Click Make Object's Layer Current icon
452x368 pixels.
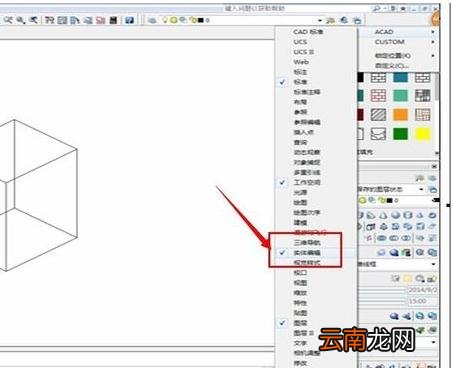coord(331,20)
